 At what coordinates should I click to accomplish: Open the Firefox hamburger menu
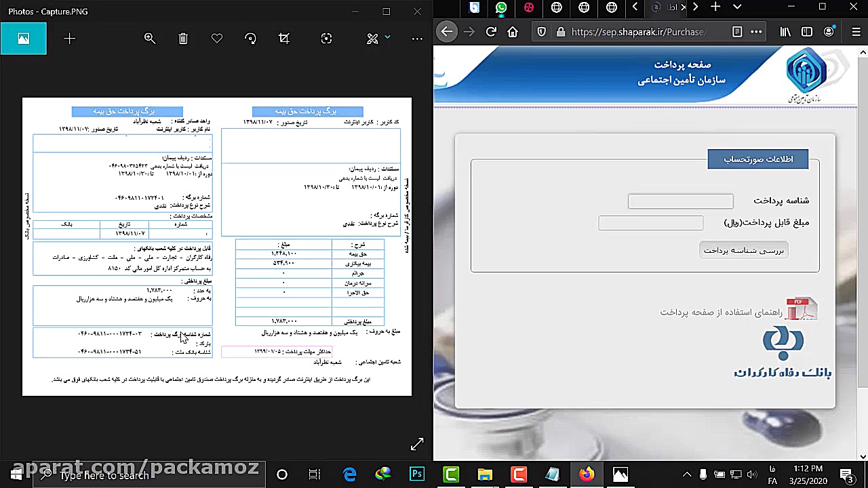(x=854, y=31)
